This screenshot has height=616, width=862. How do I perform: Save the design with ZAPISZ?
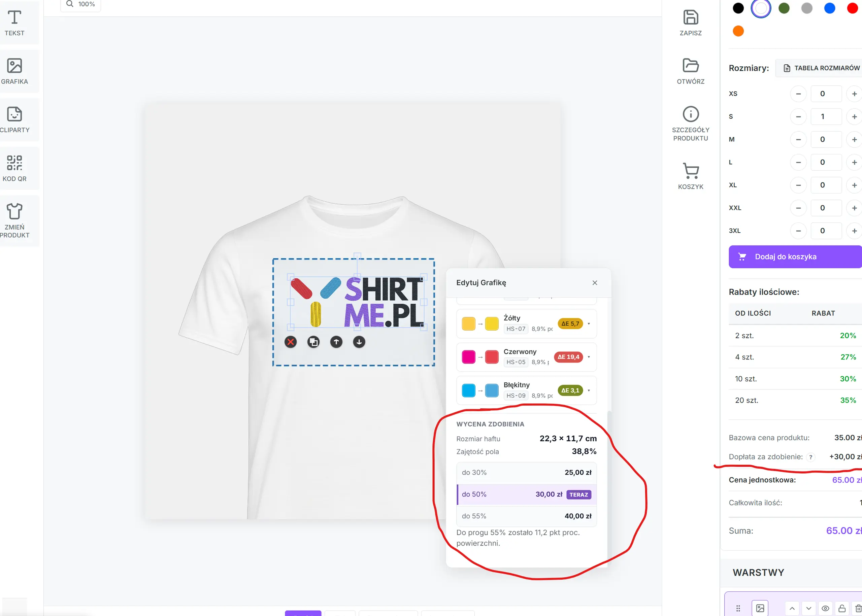[691, 23]
